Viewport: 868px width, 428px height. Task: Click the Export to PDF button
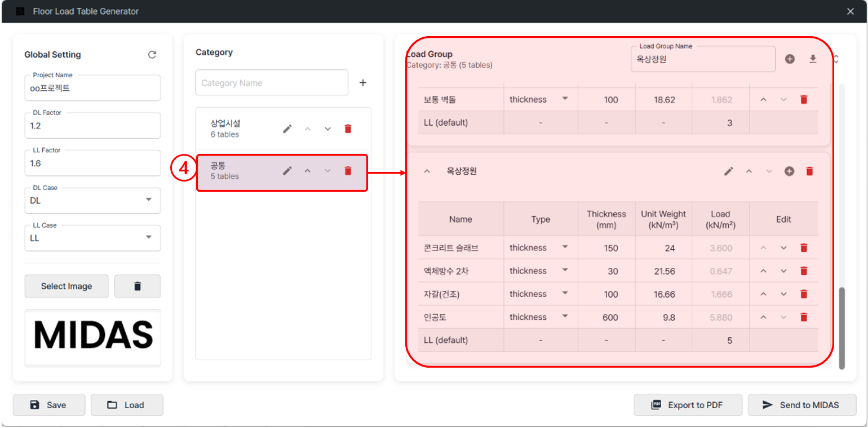(x=688, y=405)
